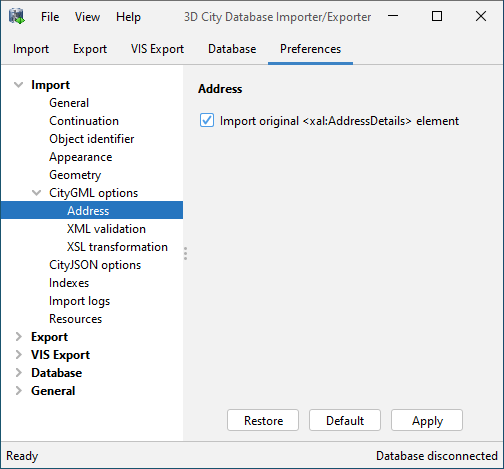
Task: Click the Apply button
Action: [427, 420]
